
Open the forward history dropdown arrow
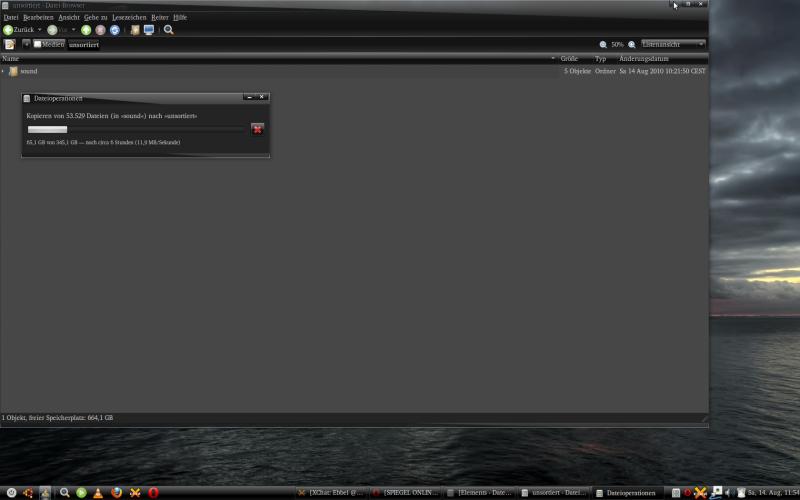tap(73, 30)
